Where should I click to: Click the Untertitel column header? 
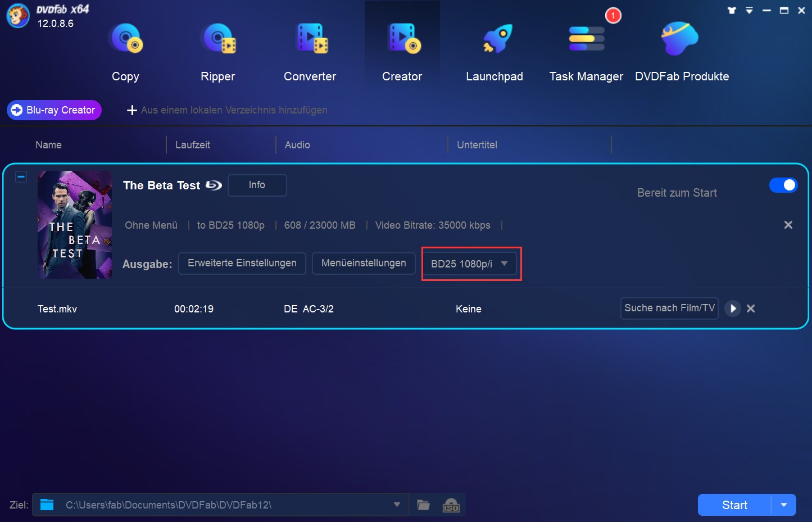click(477, 145)
